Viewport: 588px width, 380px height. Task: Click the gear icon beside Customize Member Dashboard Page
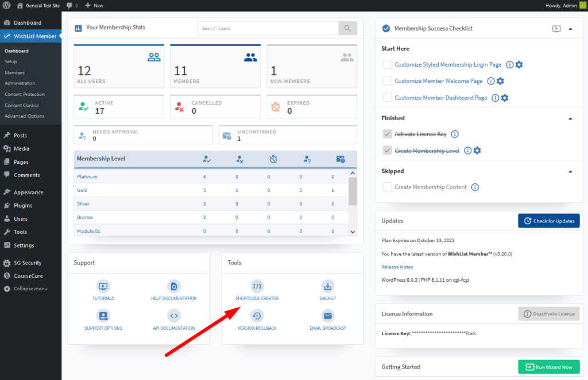click(505, 98)
